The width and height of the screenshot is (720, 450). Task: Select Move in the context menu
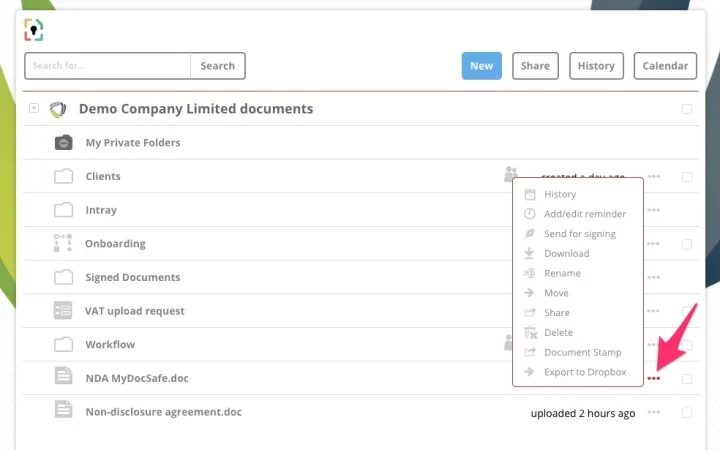coord(556,293)
